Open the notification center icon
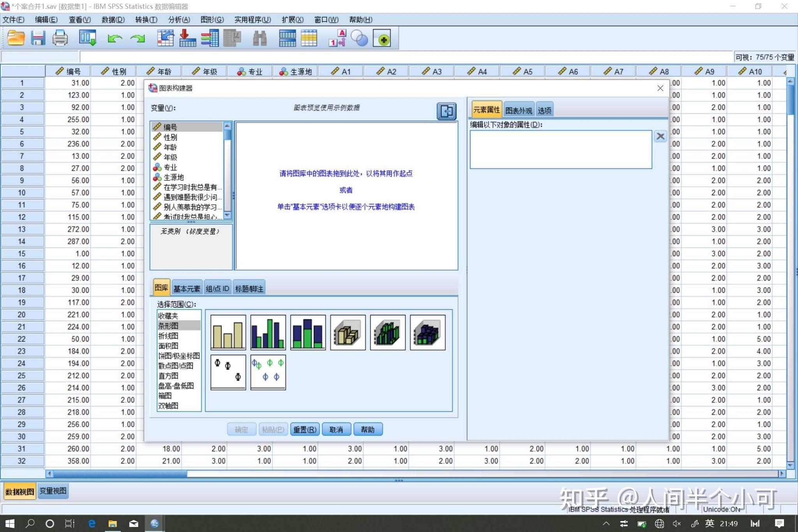 click(x=779, y=523)
